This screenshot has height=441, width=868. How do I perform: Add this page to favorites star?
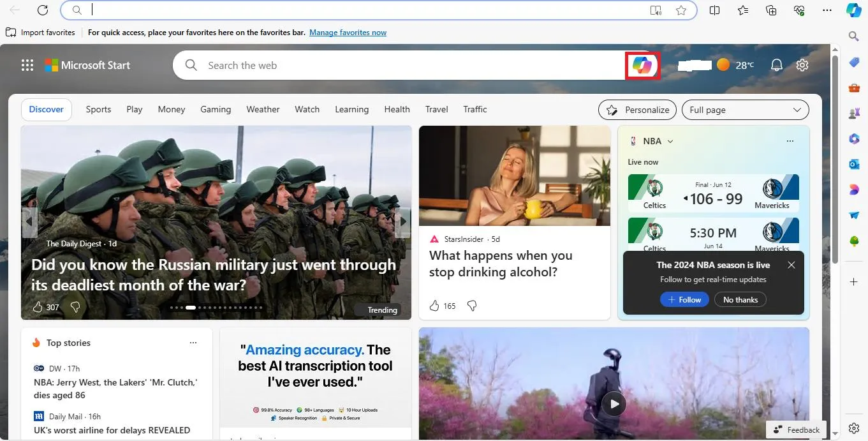point(681,10)
